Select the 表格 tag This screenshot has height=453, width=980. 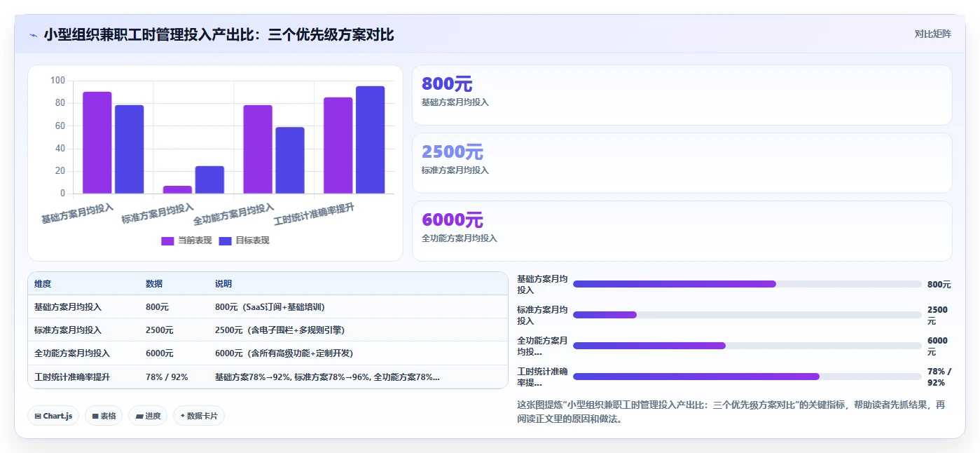coord(104,416)
